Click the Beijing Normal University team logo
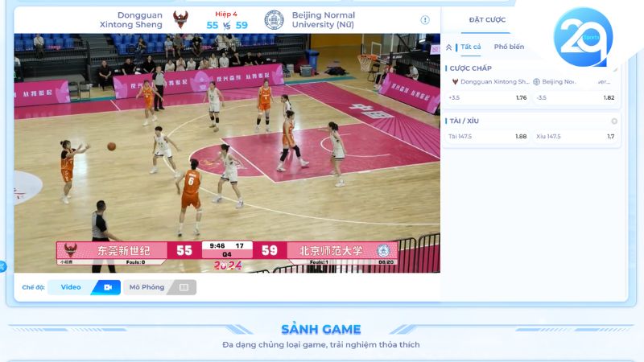The image size is (644, 362). coord(274,19)
